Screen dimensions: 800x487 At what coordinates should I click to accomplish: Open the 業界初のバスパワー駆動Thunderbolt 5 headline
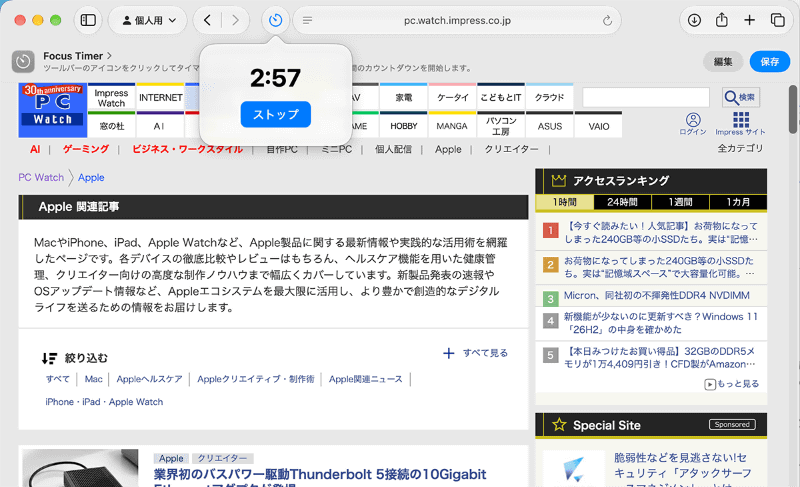[x=320, y=475]
